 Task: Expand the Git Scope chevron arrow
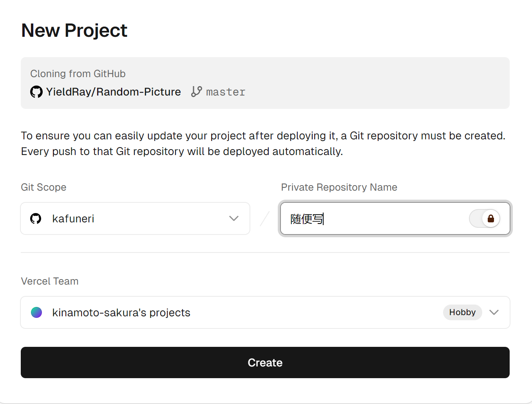coord(234,218)
